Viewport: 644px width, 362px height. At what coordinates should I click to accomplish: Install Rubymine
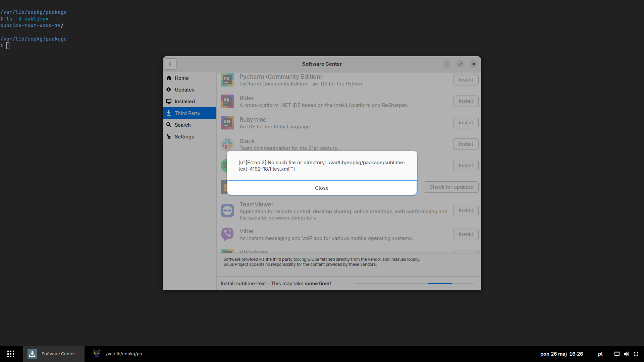click(x=466, y=123)
